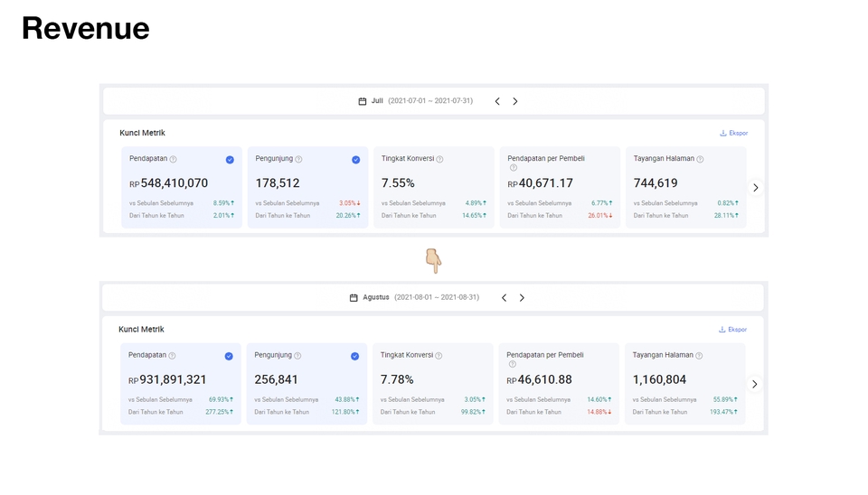Go to next month after Agustus
Screen dimensions: 868x495
[522, 297]
